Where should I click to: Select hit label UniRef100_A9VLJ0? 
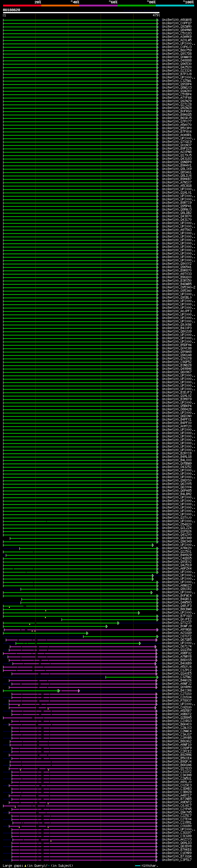pyautogui.click(x=177, y=782)
